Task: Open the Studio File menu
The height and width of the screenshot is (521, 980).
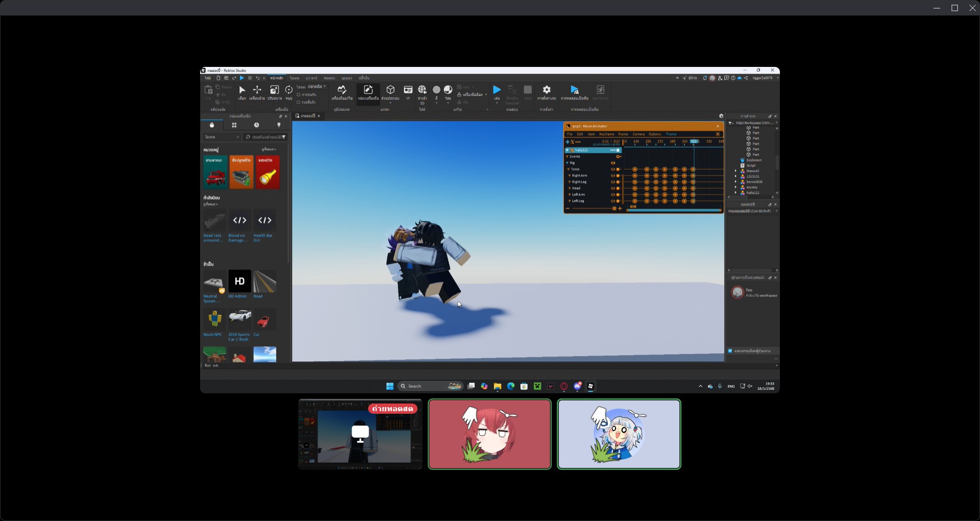Action: 208,78
